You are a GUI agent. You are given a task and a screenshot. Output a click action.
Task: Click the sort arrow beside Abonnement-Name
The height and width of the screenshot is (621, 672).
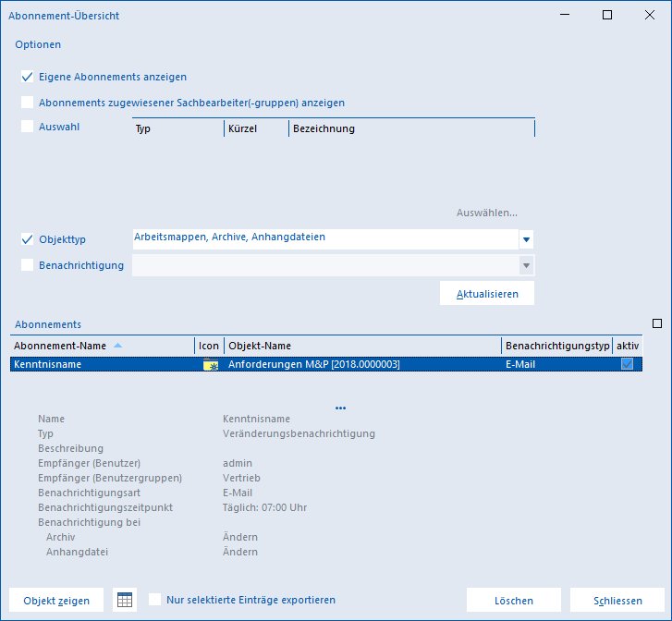[118, 346]
